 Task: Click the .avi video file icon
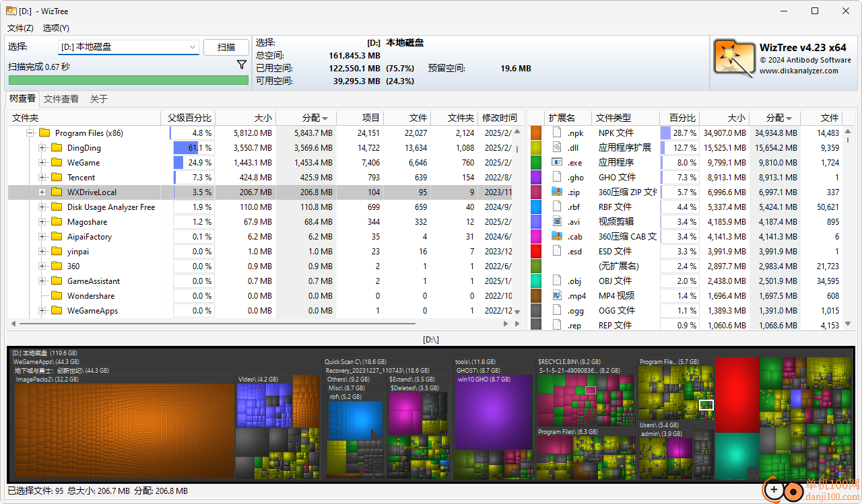(556, 221)
